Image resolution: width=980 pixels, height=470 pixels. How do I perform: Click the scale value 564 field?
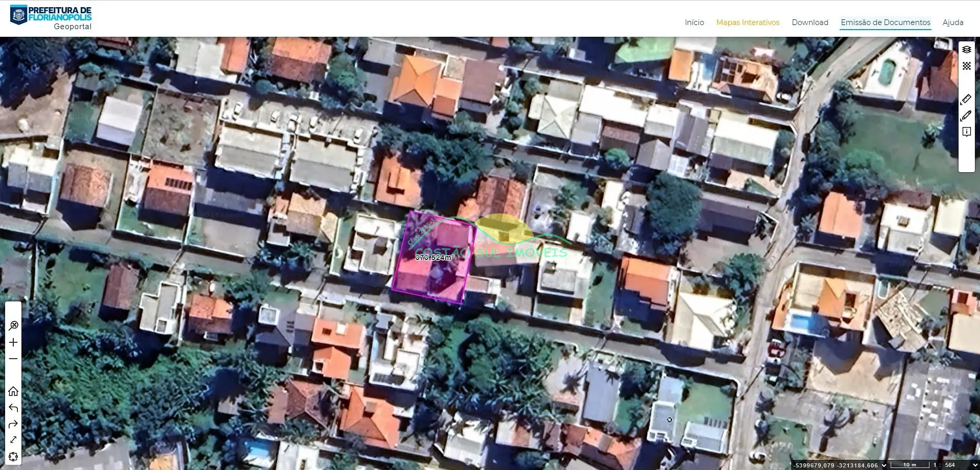click(x=950, y=465)
